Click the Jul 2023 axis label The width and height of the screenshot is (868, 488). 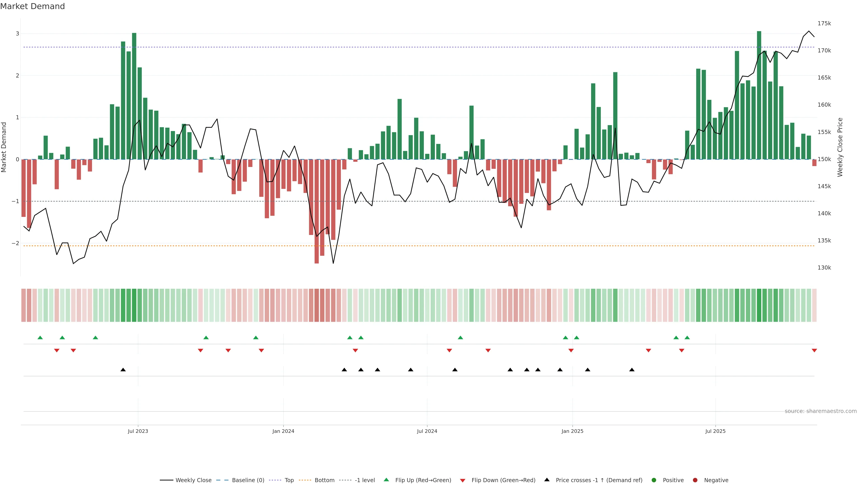[x=138, y=431]
